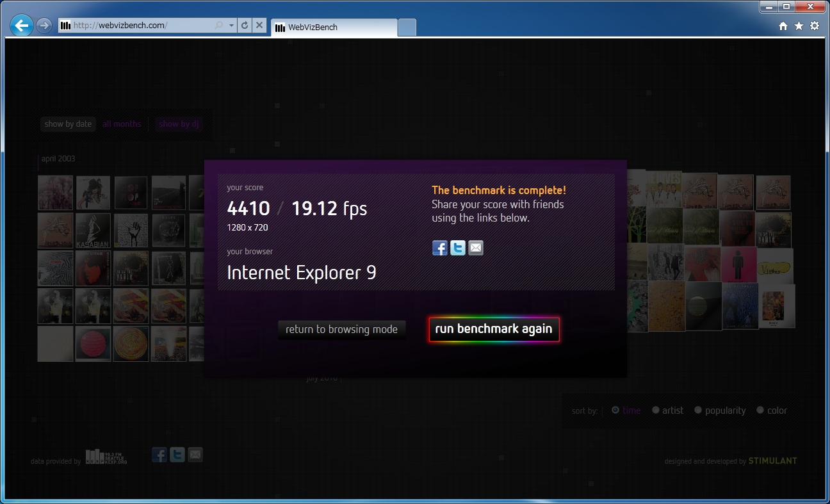Maximize the browser window
This screenshot has height=504, width=830.
coord(786,6)
